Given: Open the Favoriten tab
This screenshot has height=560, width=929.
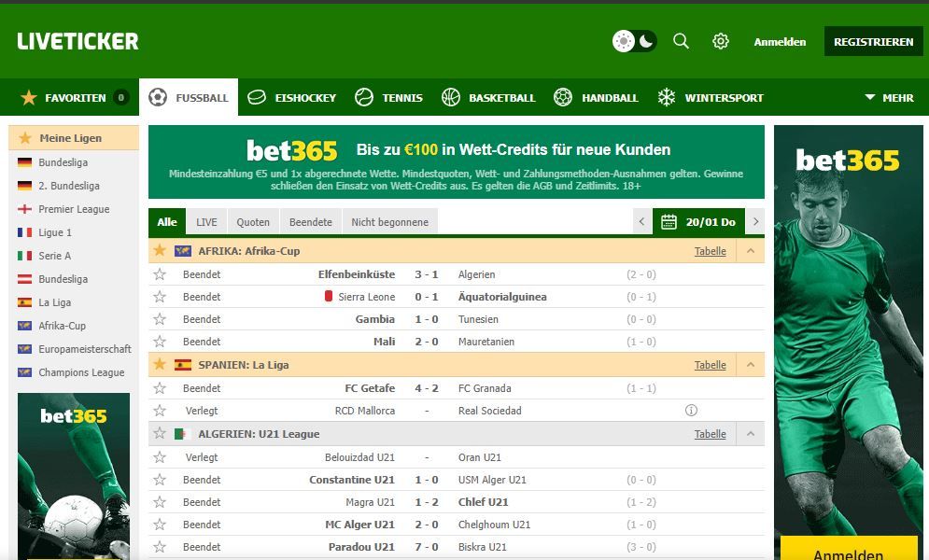Looking at the screenshot, I should (75, 97).
